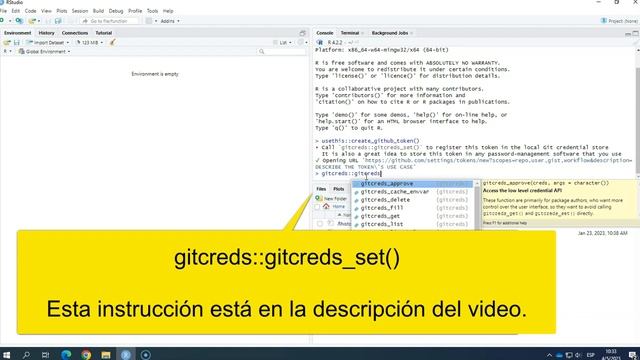Click the New Folder button
Screen dimensions: 640x360
click(x=331, y=198)
